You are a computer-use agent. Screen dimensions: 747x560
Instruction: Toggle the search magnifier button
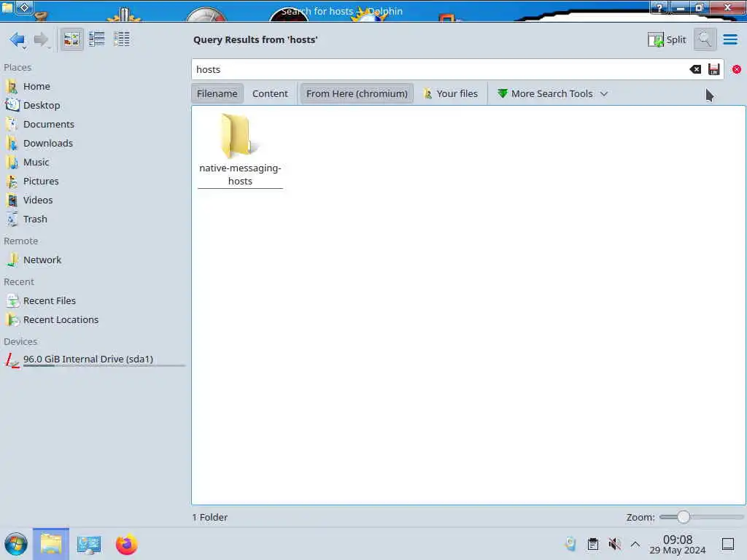[x=705, y=39]
